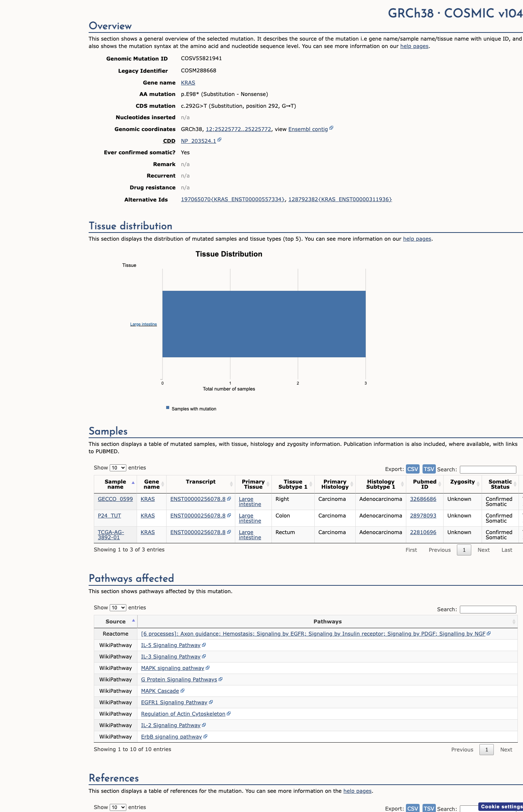523x812 pixels.
Task: Open References table Show entries dropdown
Action: 118,807
